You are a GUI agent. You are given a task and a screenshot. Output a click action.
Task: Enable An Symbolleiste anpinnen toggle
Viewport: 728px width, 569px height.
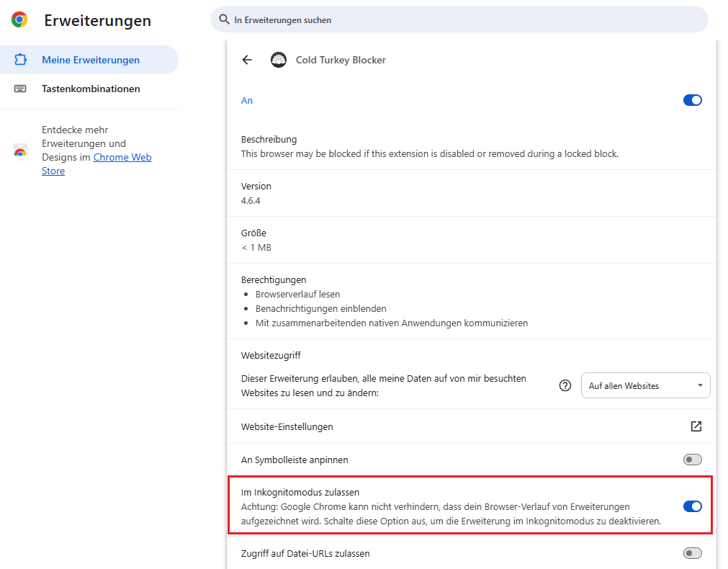pyautogui.click(x=692, y=460)
